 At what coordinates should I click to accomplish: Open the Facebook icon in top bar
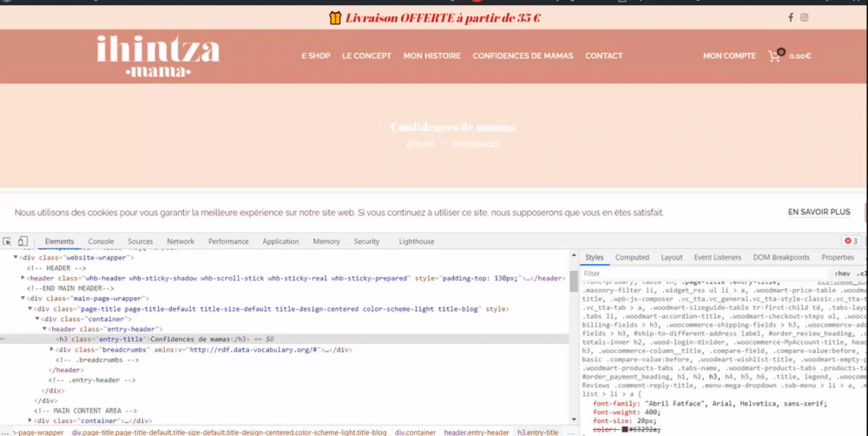(x=791, y=17)
